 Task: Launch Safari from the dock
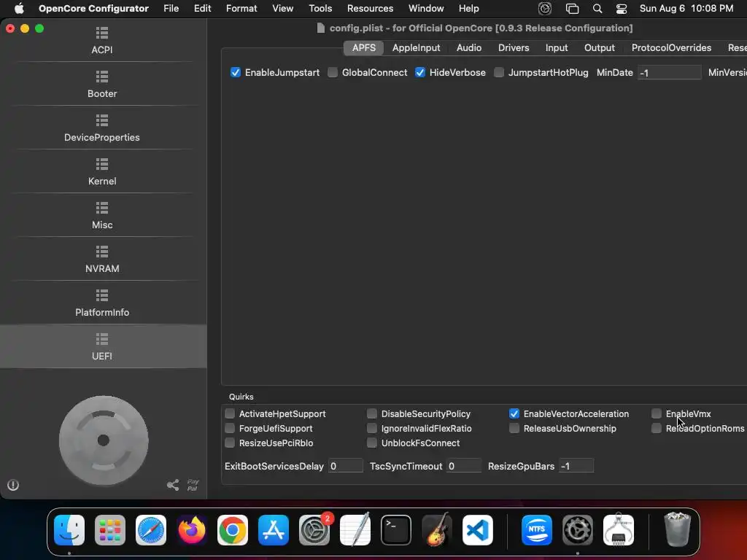click(151, 530)
